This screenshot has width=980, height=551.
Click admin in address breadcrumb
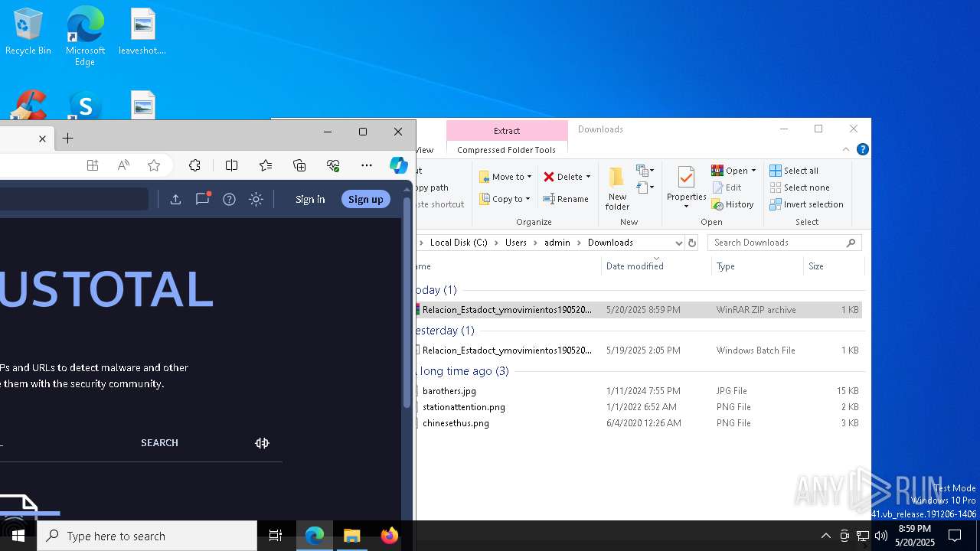[x=557, y=243]
